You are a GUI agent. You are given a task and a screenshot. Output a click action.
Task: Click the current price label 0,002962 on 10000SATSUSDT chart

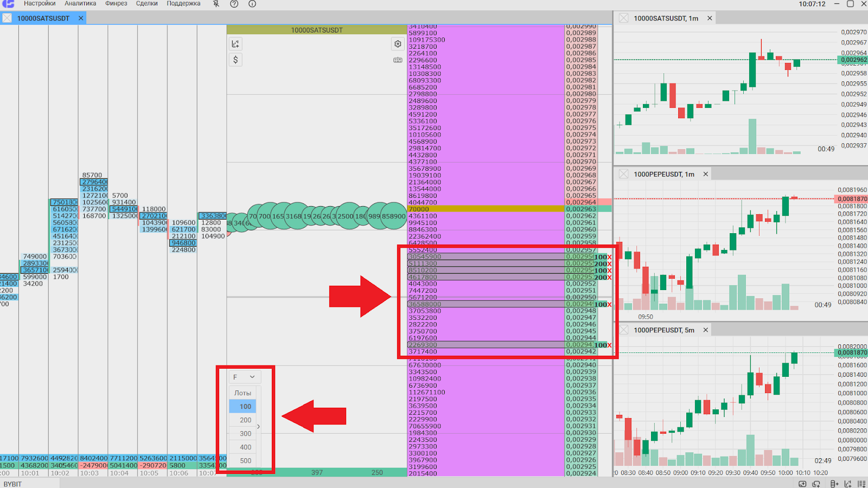pyautogui.click(x=853, y=60)
